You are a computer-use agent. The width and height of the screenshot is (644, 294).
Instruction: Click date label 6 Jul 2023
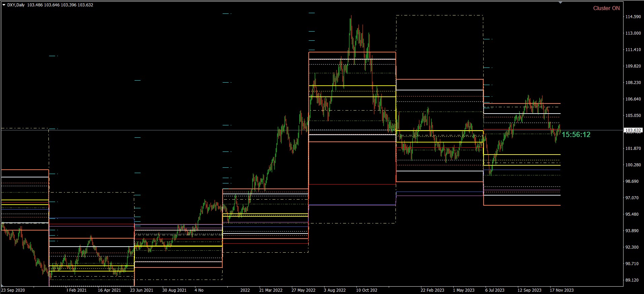(495, 290)
